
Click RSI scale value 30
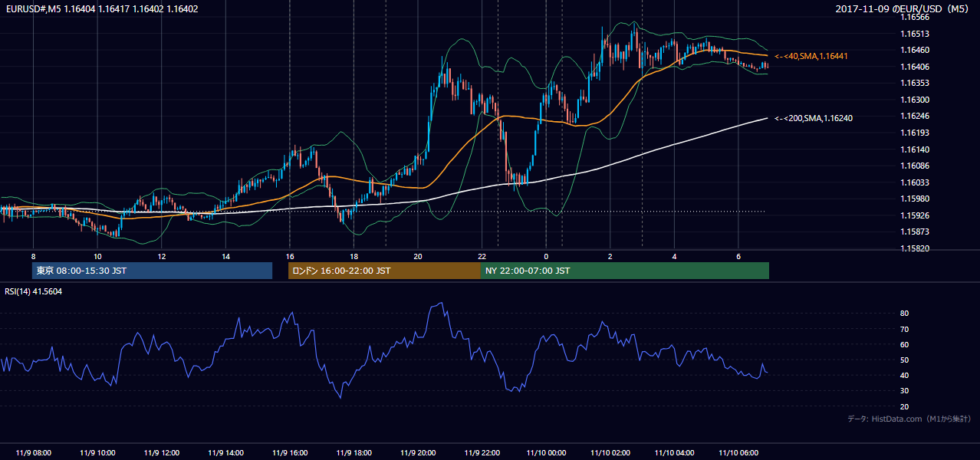[905, 391]
